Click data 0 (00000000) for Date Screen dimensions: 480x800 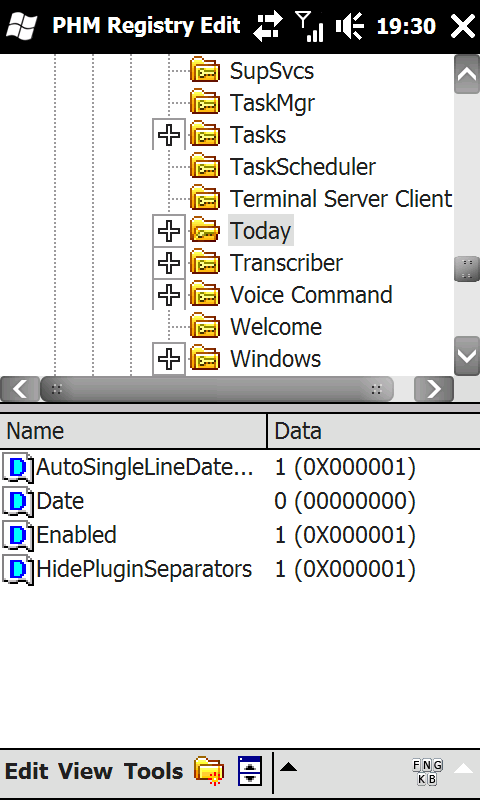point(345,501)
